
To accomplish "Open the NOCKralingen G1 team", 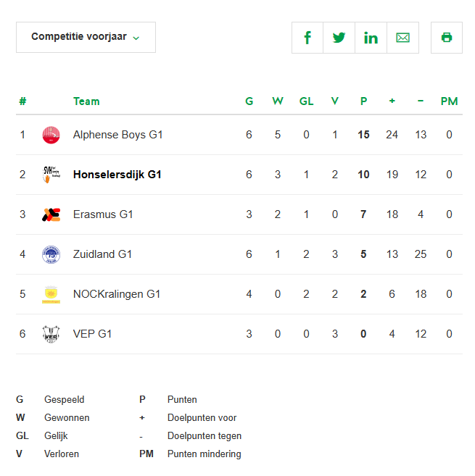I will tap(116, 294).
